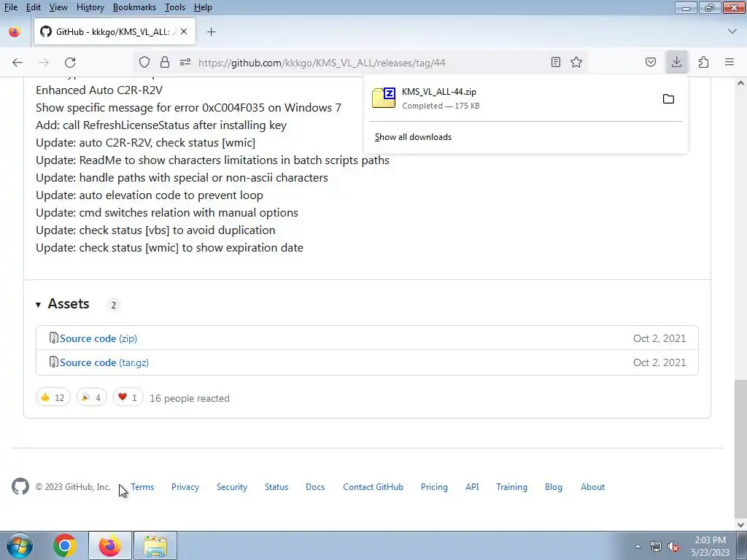
Task: Open the File menu
Action: point(11,7)
